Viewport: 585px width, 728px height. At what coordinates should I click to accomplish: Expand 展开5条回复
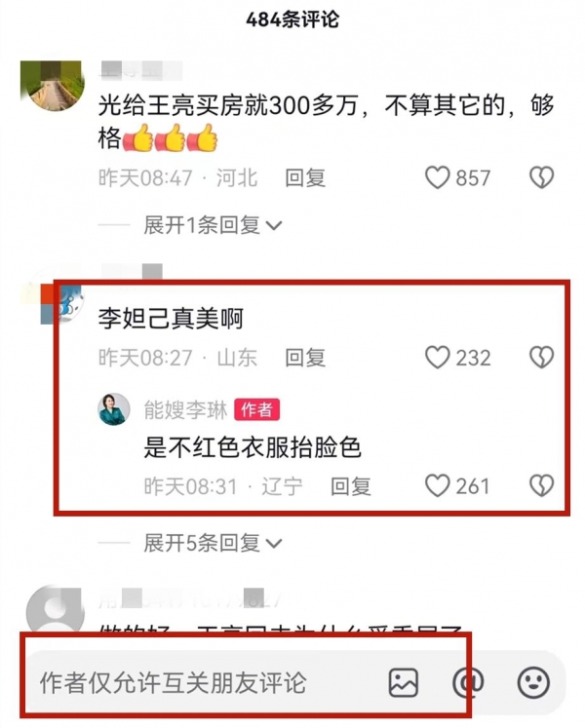213,543
